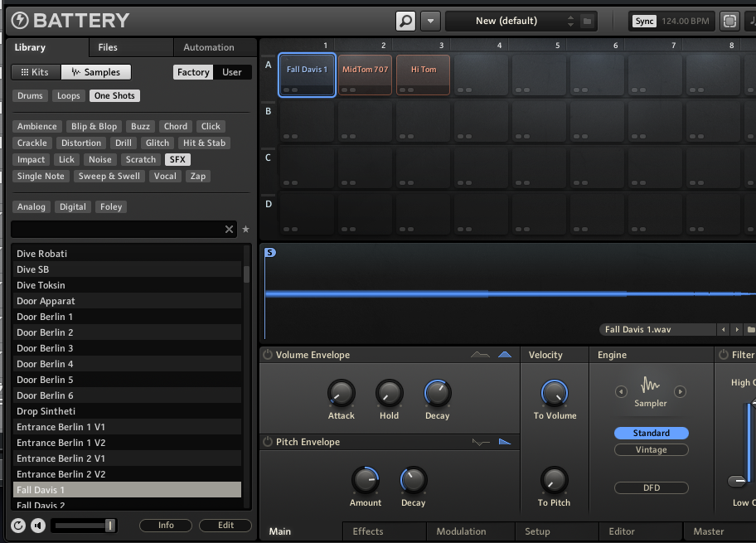Click the folder icon beside preset name
The image size is (756, 543).
coord(587,22)
